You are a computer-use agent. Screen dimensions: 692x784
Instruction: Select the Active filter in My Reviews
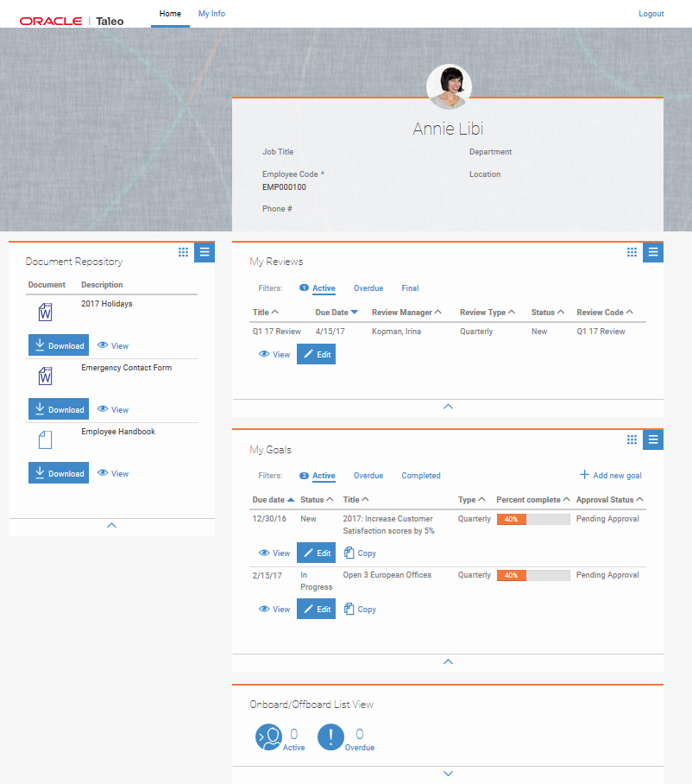point(324,288)
